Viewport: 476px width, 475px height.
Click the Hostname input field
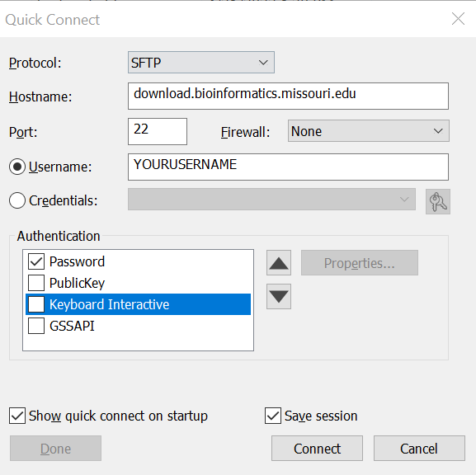click(288, 96)
